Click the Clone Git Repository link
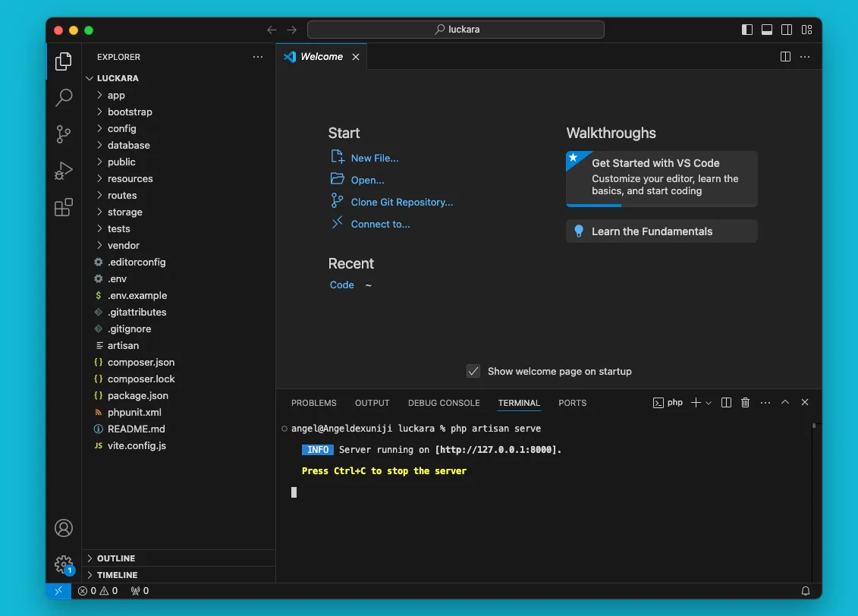 pyautogui.click(x=401, y=203)
